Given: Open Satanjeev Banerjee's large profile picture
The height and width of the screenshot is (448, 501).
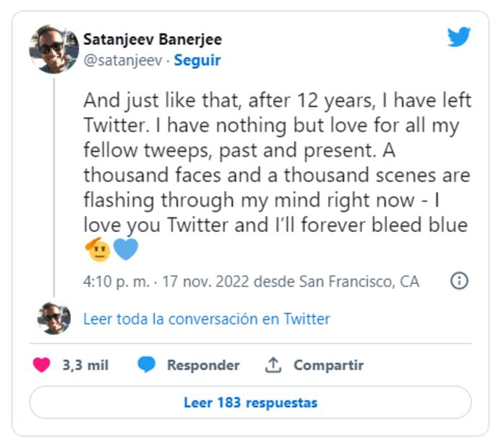Looking at the screenshot, I should 53,49.
